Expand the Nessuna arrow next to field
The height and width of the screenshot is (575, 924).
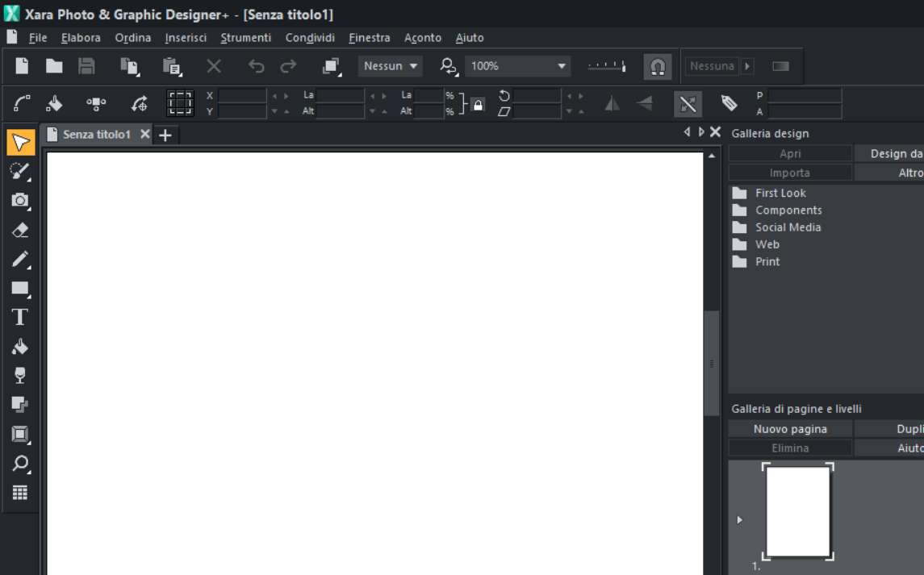tap(747, 66)
